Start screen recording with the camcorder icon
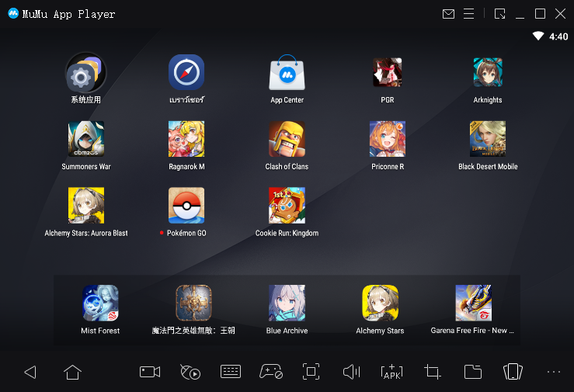 pyautogui.click(x=149, y=372)
